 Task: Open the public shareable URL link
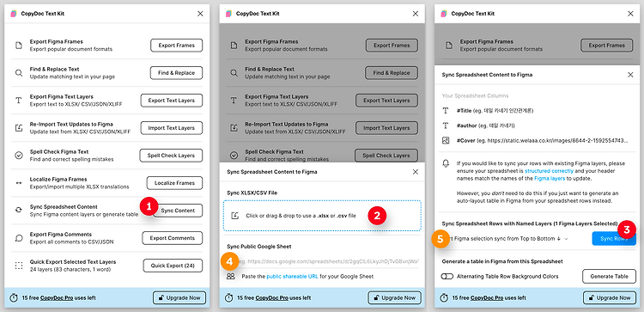(x=292, y=277)
